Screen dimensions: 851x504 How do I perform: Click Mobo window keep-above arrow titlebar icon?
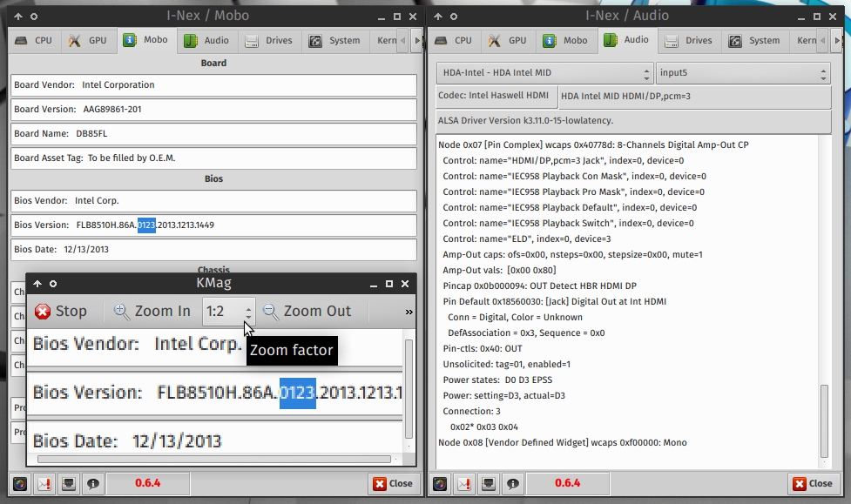(18, 17)
